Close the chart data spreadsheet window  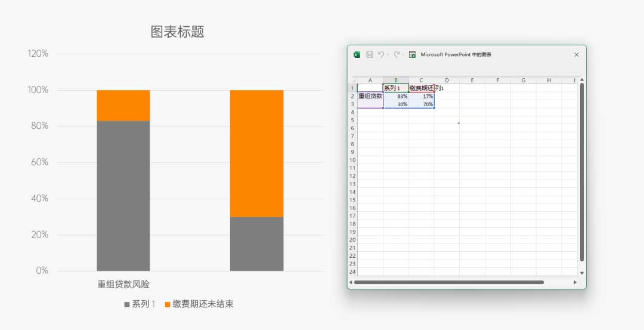click(x=576, y=55)
